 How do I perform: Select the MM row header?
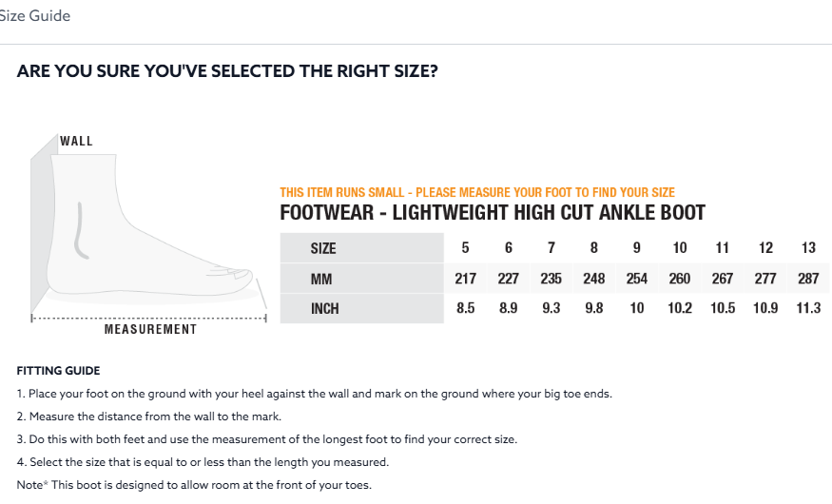[320, 279]
